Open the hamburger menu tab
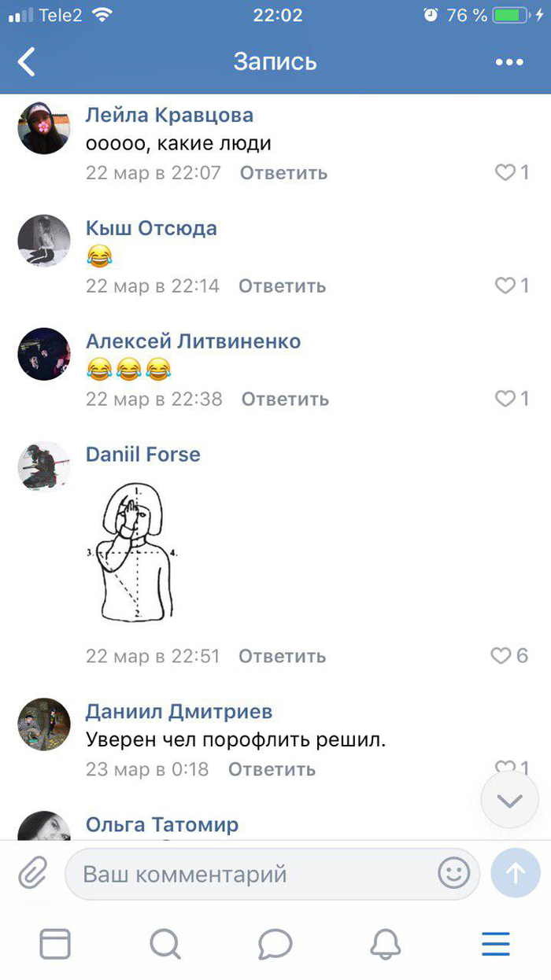Image resolution: width=551 pixels, height=980 pixels. coord(496,944)
